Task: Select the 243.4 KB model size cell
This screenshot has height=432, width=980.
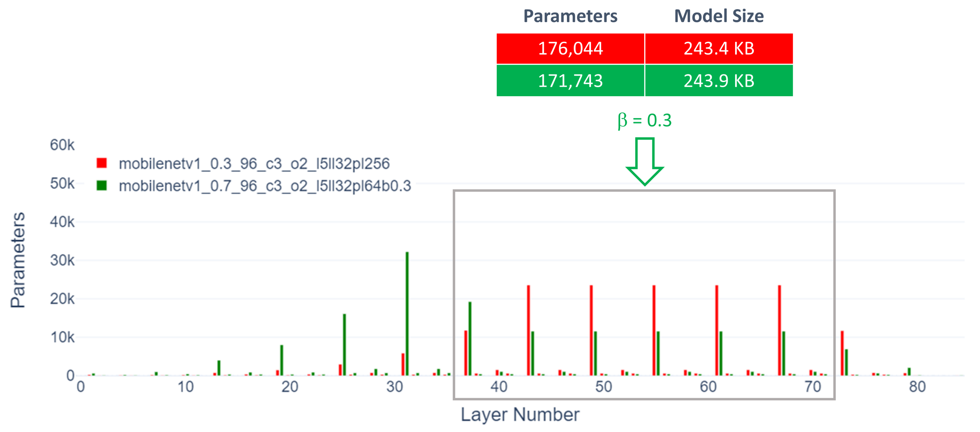Action: pos(719,48)
